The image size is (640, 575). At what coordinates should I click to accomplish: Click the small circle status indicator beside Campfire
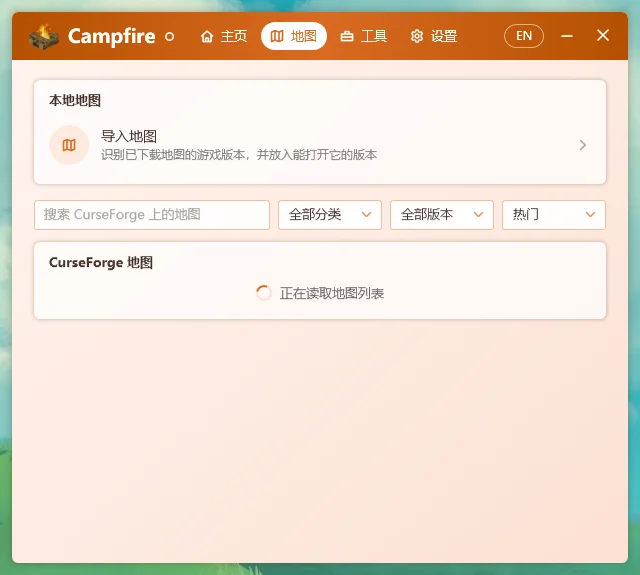(x=170, y=37)
